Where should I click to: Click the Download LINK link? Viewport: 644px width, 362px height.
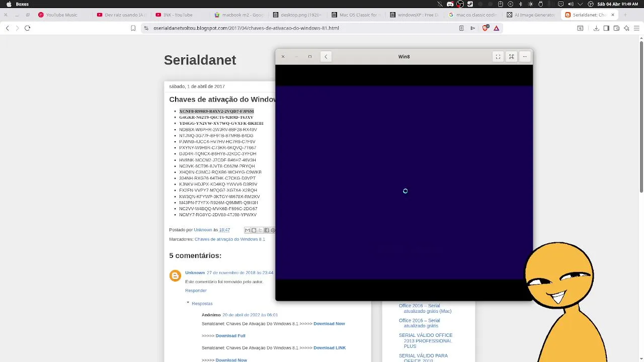click(330, 348)
